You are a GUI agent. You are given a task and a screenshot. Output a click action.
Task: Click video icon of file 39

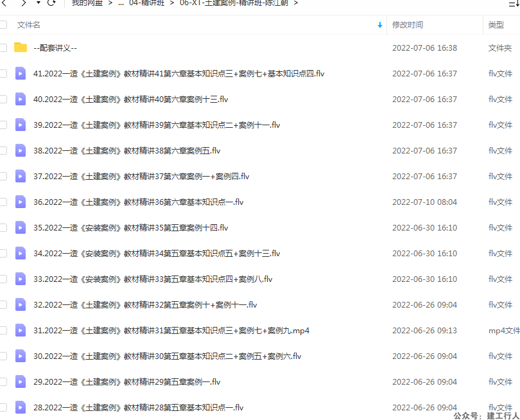click(x=21, y=125)
